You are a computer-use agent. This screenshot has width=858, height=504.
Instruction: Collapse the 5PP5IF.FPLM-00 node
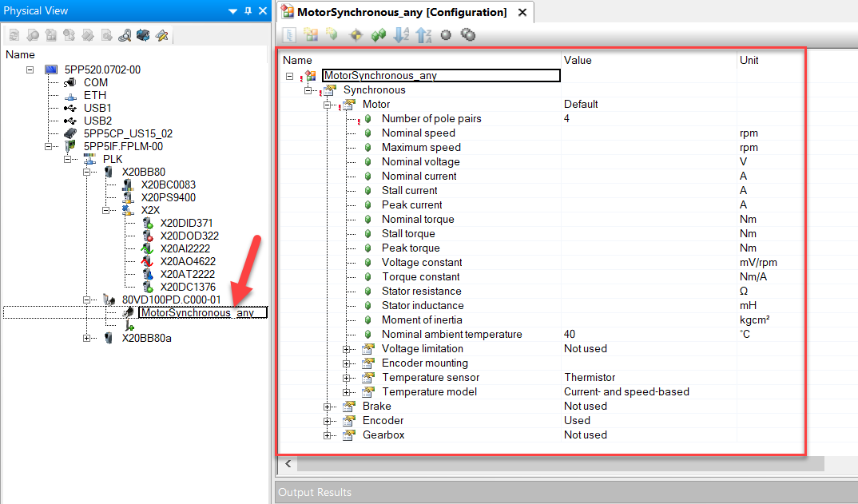(x=49, y=147)
